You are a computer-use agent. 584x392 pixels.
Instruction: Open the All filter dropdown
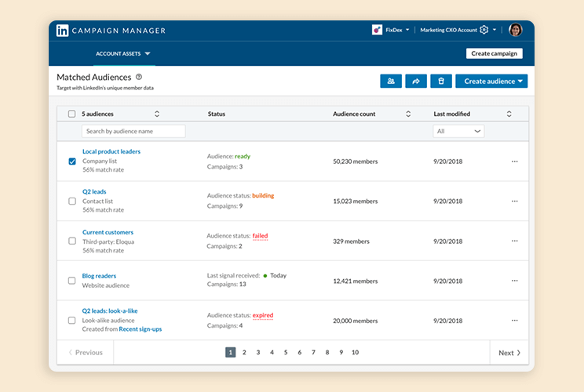pyautogui.click(x=458, y=131)
